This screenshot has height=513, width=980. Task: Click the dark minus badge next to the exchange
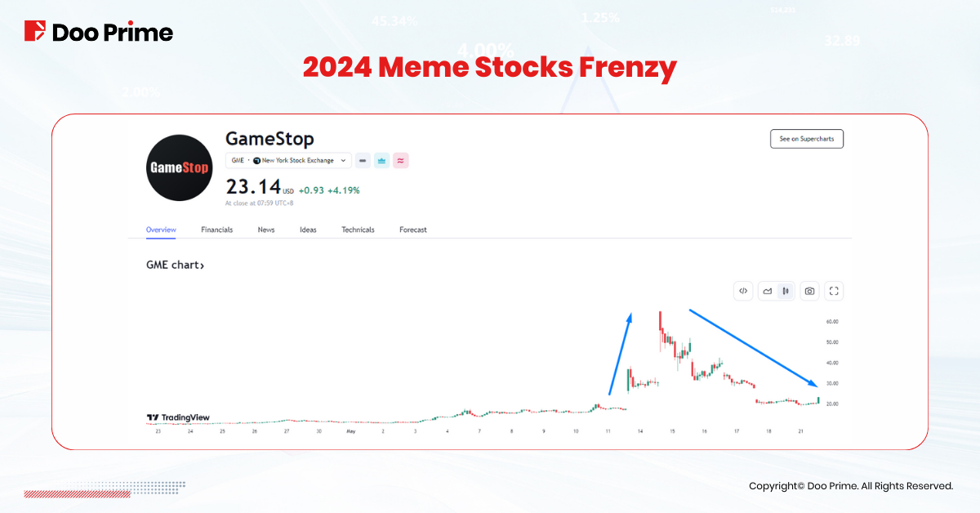(x=363, y=161)
